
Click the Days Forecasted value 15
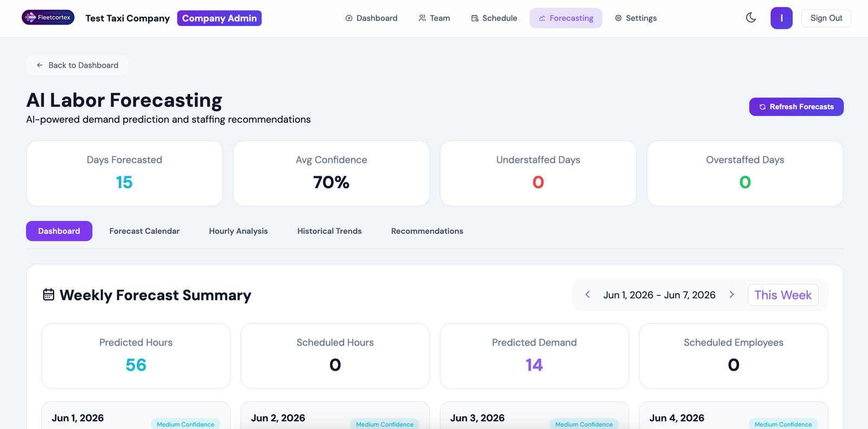tap(124, 182)
